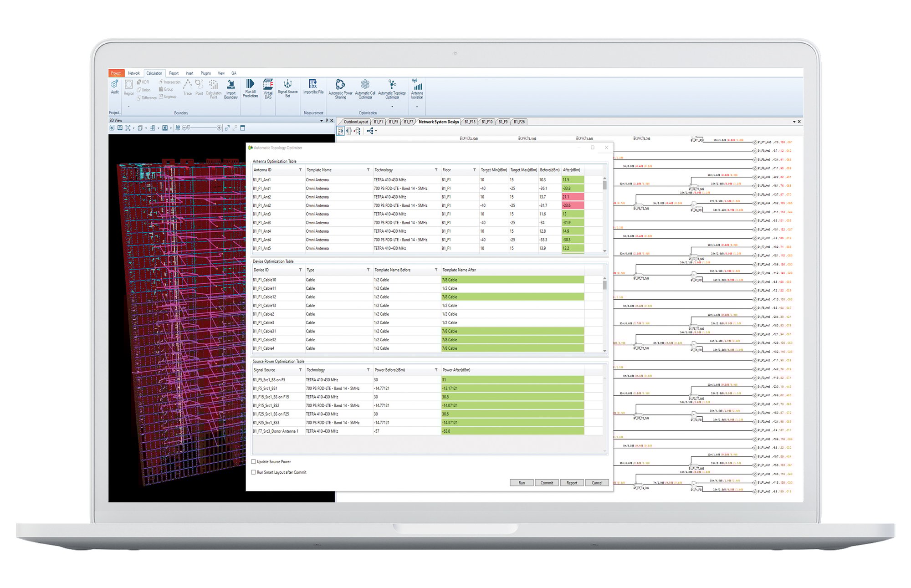Viewport: 911px width, 588px height.
Task: Click green 7/8 Cable cell for B1_F1_Cable10
Action: pos(512,280)
